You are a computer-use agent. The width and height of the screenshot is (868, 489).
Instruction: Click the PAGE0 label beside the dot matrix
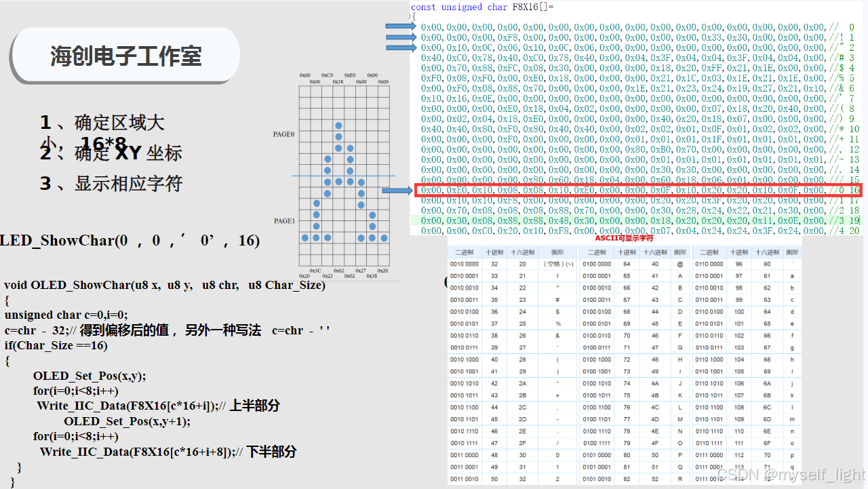pos(283,134)
